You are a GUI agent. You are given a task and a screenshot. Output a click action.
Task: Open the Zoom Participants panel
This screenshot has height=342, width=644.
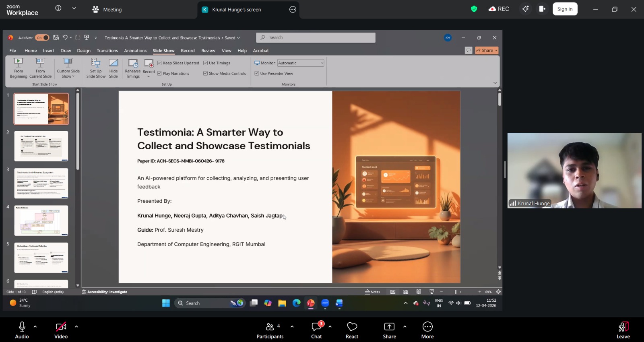tap(270, 327)
